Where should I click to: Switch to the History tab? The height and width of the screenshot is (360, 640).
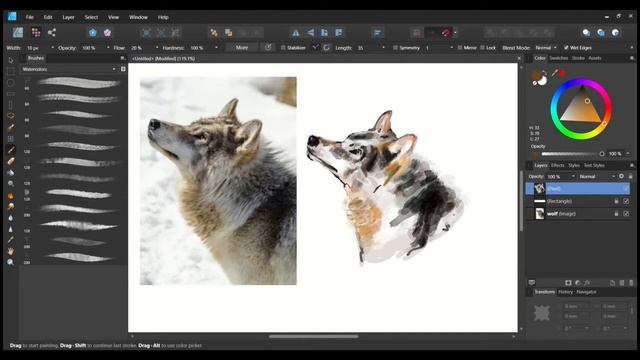tap(565, 292)
